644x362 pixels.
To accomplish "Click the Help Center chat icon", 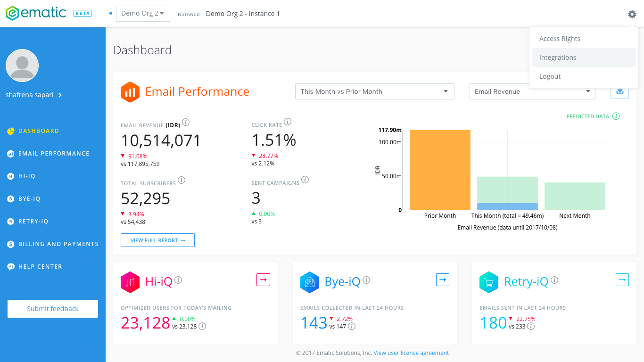I will (11, 267).
